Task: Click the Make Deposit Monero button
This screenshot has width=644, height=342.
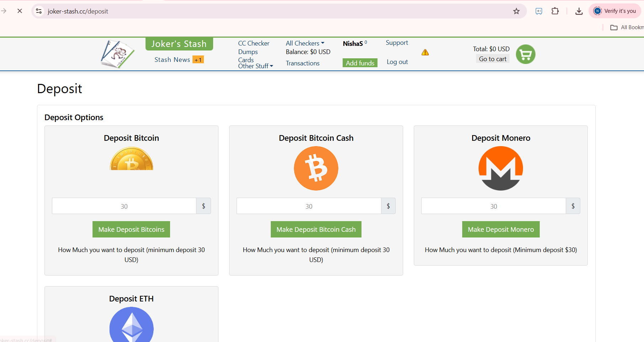Action: (501, 229)
